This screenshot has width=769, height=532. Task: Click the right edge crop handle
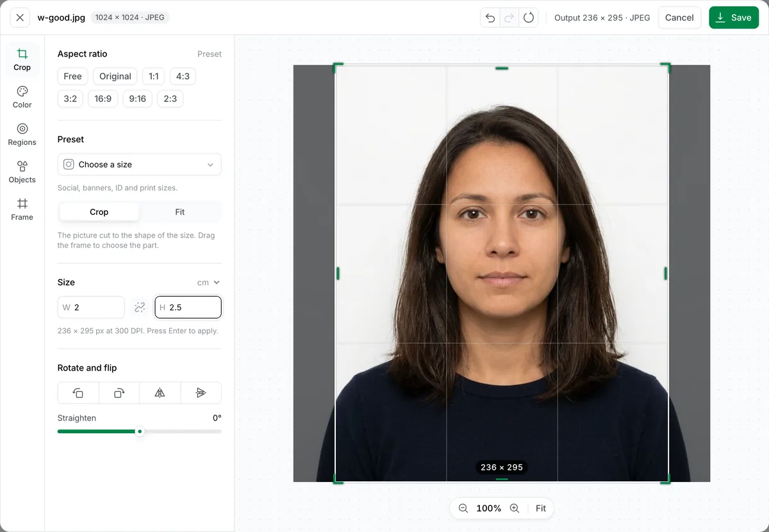coord(666,274)
